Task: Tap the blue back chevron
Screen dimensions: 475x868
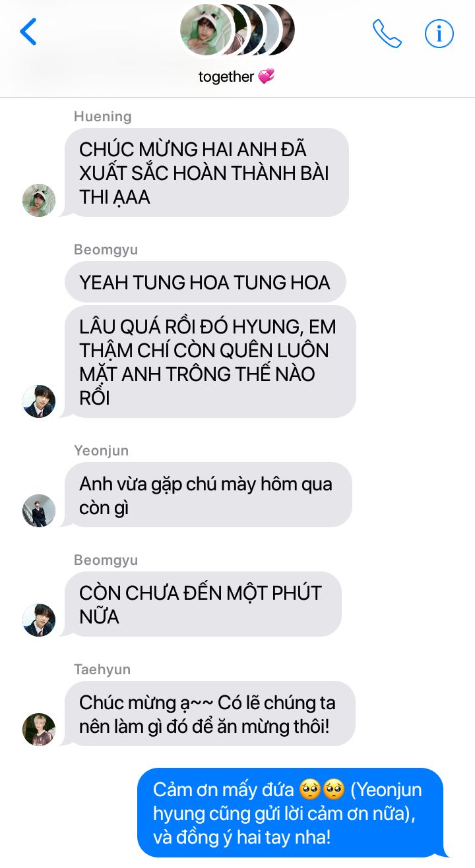Action: click(x=28, y=32)
